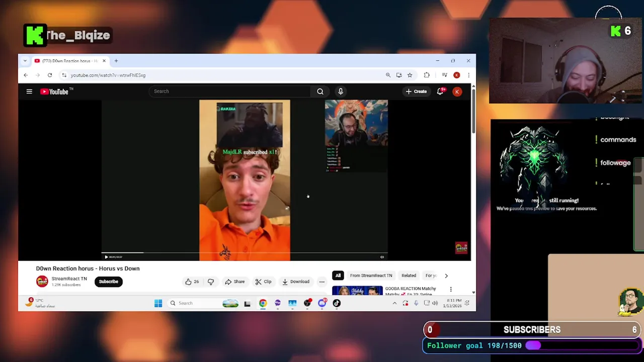Open more actions ellipsis under video
The width and height of the screenshot is (644, 362).
[322, 282]
